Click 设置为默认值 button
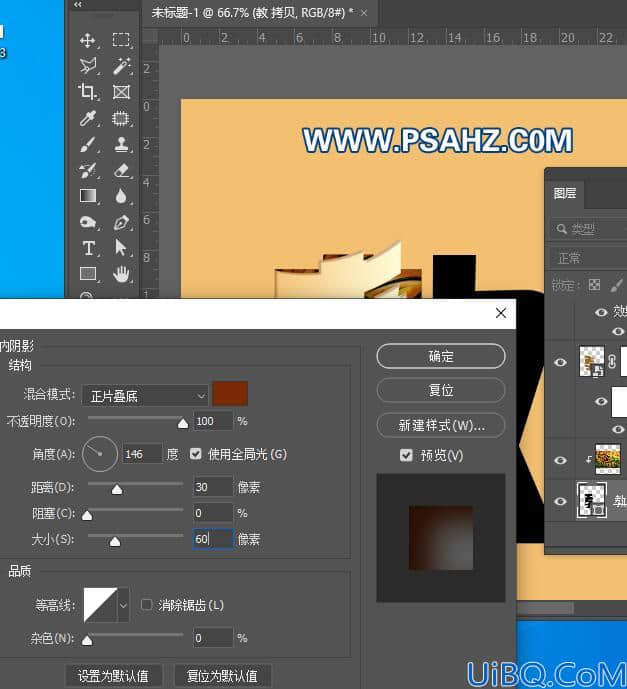The width and height of the screenshot is (627, 689). (x=113, y=676)
